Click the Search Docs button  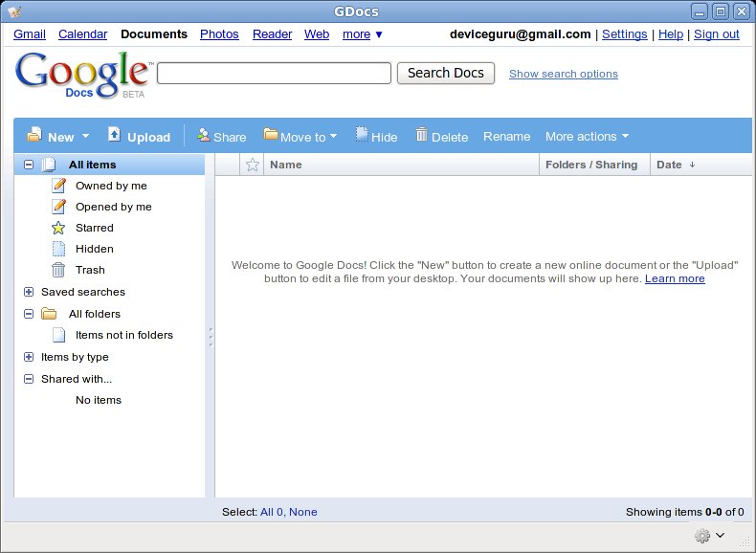tap(446, 74)
